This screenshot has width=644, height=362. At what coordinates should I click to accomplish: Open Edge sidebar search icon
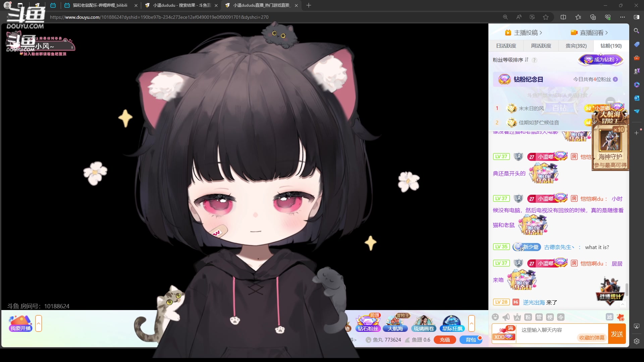click(636, 31)
